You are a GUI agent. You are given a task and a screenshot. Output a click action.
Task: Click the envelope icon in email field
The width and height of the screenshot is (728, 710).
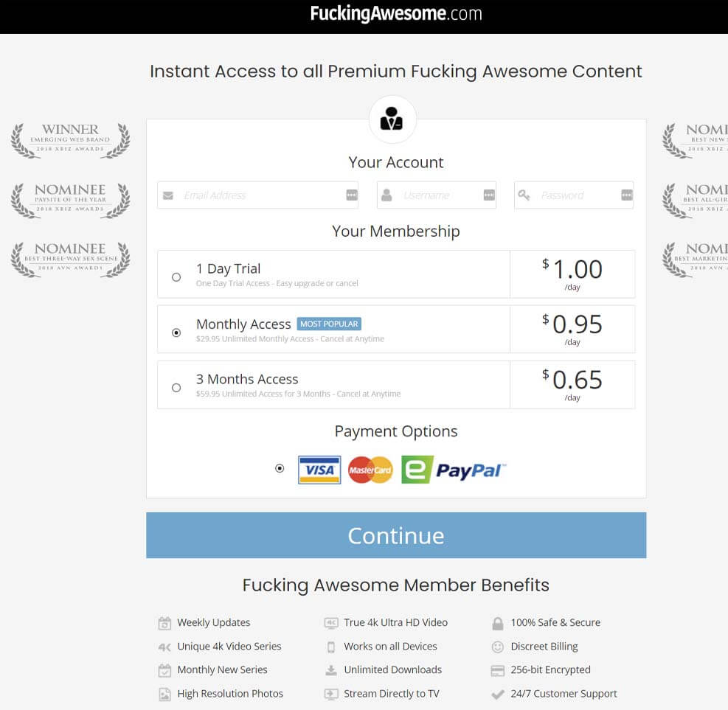point(168,195)
